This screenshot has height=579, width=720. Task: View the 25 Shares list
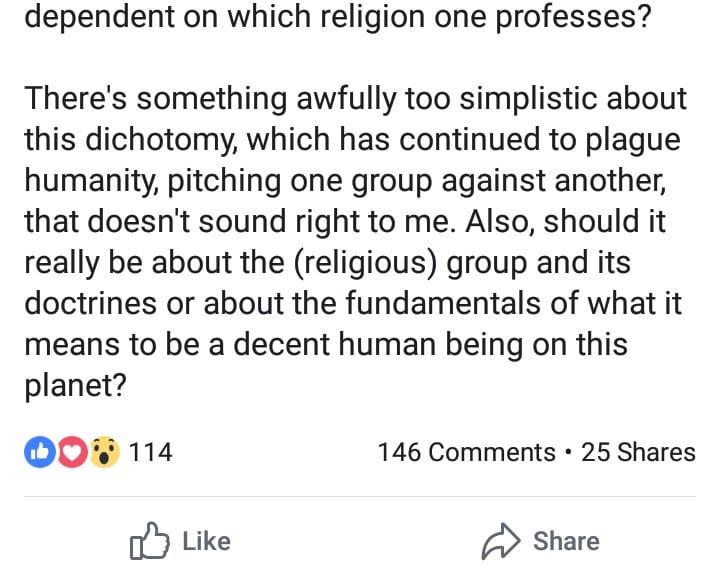tap(638, 452)
